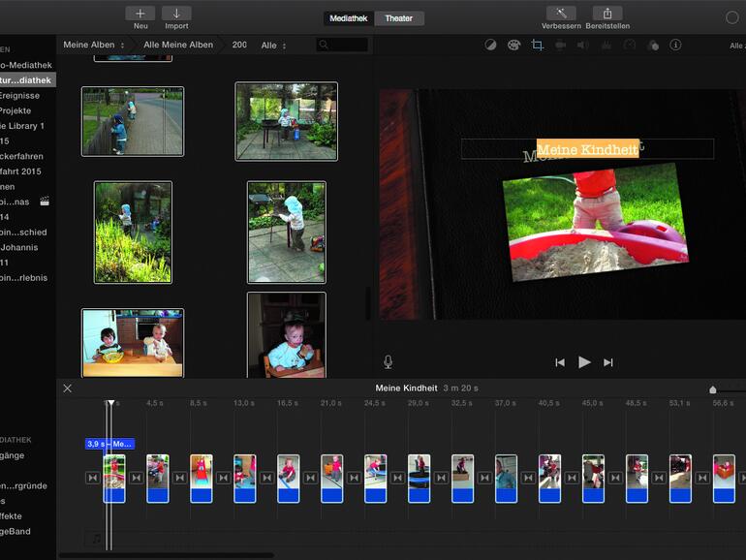Select the 3,9 s title clip in timeline
The image size is (746, 560).
click(x=109, y=444)
